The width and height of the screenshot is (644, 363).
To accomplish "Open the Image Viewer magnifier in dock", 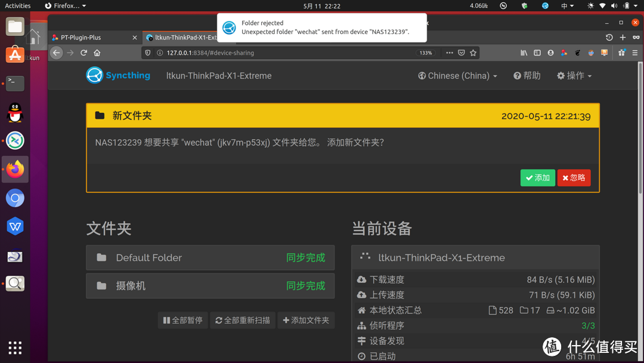I will click(15, 283).
